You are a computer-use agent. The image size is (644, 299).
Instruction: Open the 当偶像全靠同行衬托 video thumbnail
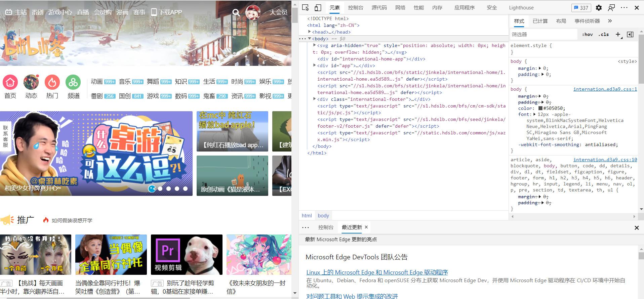point(111,254)
